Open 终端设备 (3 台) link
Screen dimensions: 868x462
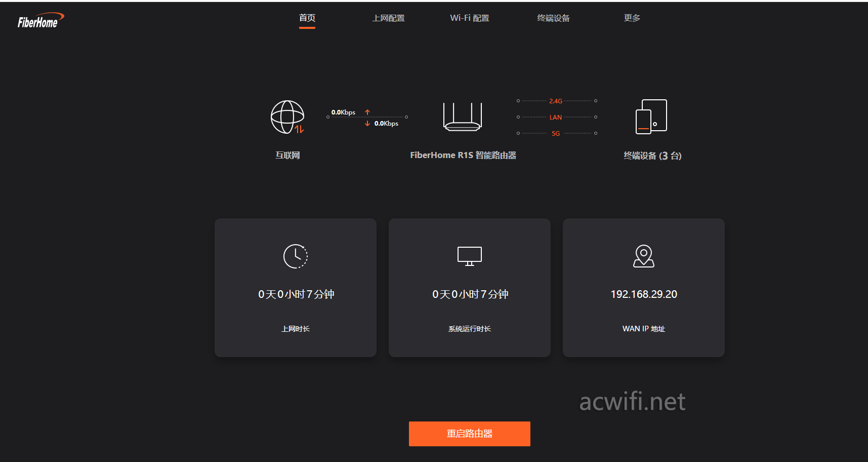[x=652, y=156]
